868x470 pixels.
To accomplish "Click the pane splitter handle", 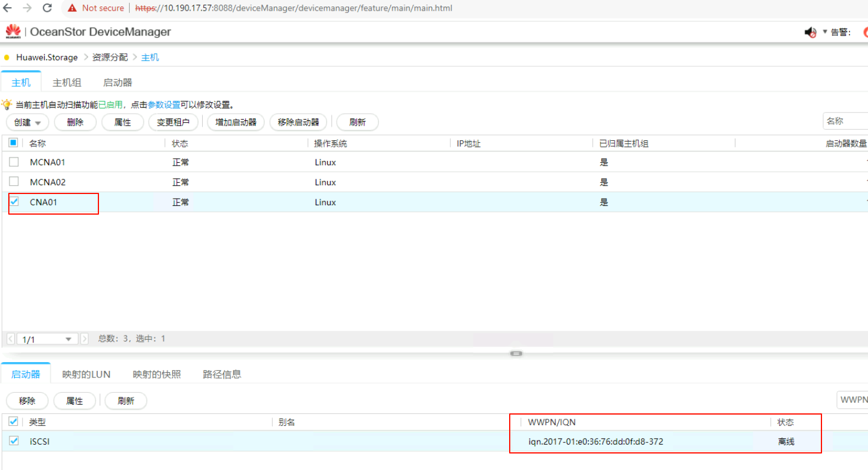I will 516,353.
